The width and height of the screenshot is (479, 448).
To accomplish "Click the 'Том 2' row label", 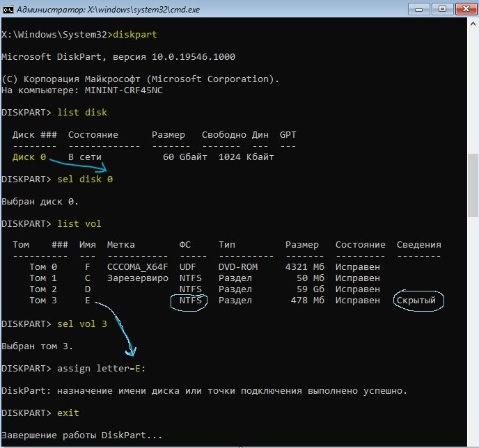I will 43,289.
